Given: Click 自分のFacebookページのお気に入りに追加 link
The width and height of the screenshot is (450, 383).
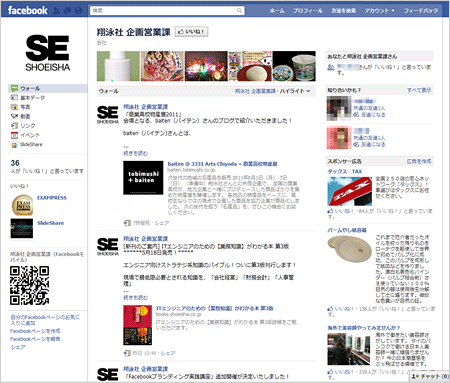Looking at the screenshot, I should (x=45, y=320).
